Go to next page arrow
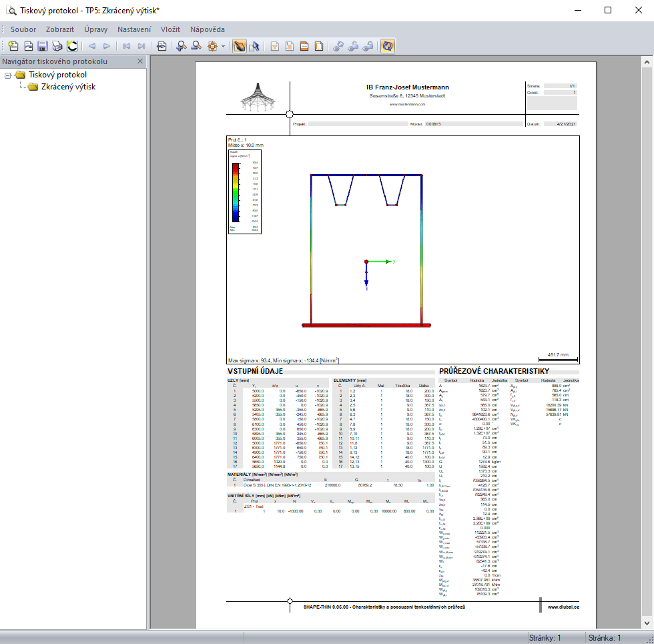Viewport: 654px width, 644px height. tap(107, 46)
